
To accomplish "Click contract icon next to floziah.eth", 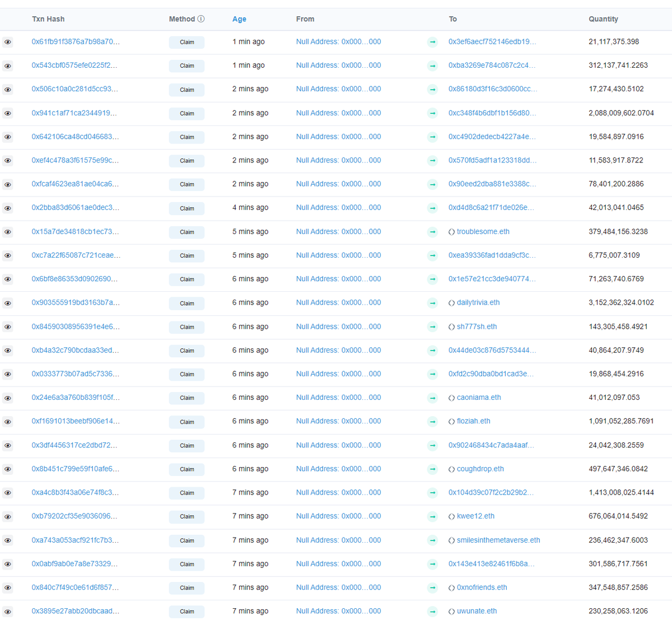I will point(451,422).
